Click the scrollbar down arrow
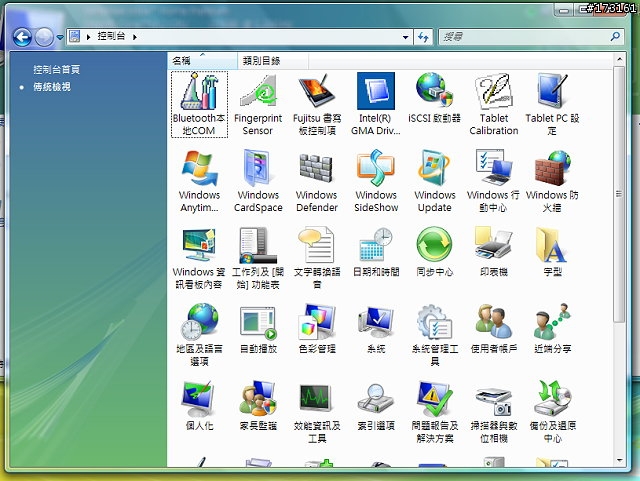This screenshot has width=640, height=481. coord(620,460)
